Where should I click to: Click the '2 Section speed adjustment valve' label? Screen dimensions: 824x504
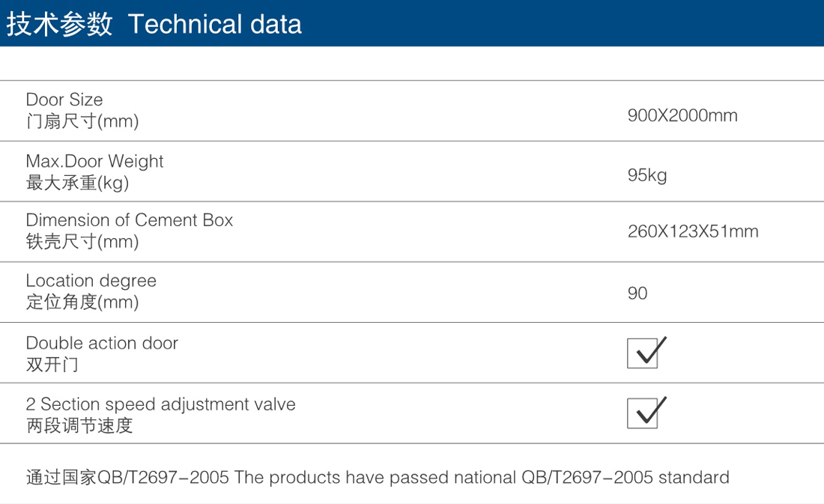coord(161,404)
